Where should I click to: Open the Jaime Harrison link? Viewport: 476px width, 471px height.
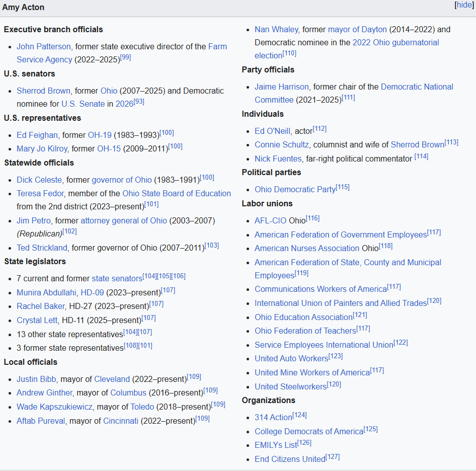click(x=282, y=87)
